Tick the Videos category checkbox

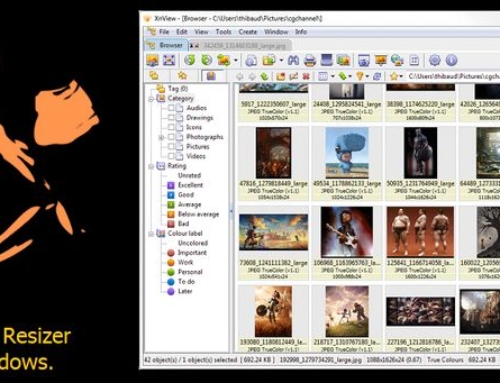[x=171, y=156]
